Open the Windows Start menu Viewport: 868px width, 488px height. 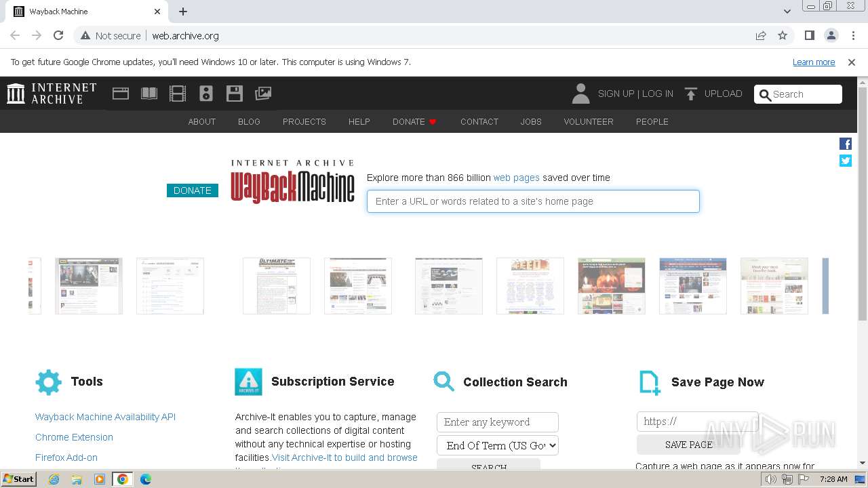(x=19, y=479)
